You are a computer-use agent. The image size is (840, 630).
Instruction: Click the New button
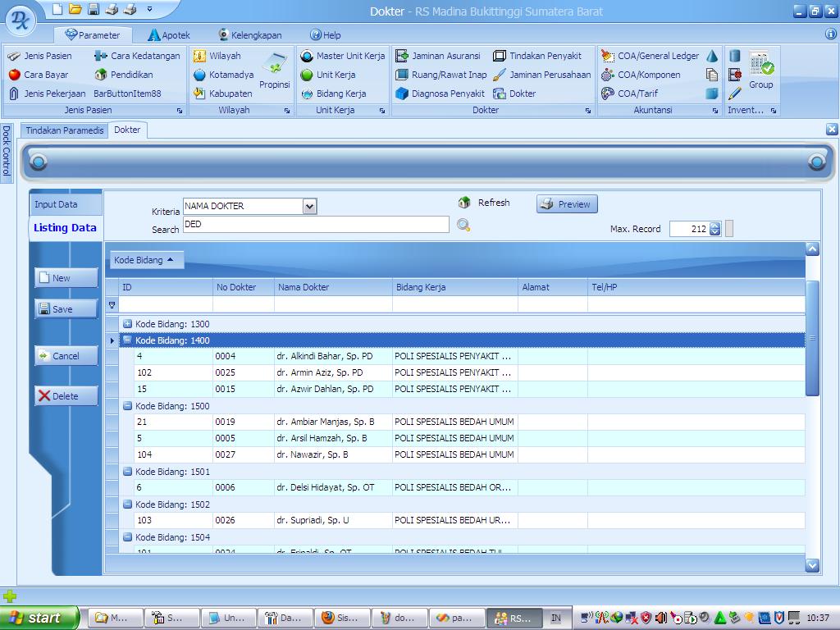point(66,278)
